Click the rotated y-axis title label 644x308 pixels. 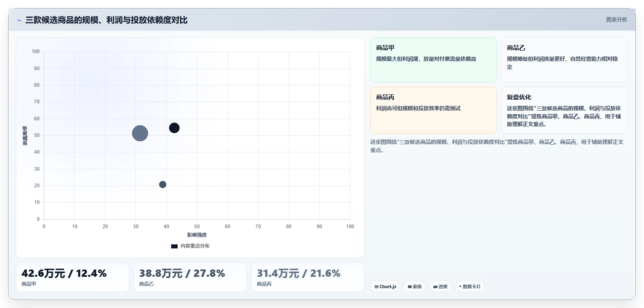[25, 135]
